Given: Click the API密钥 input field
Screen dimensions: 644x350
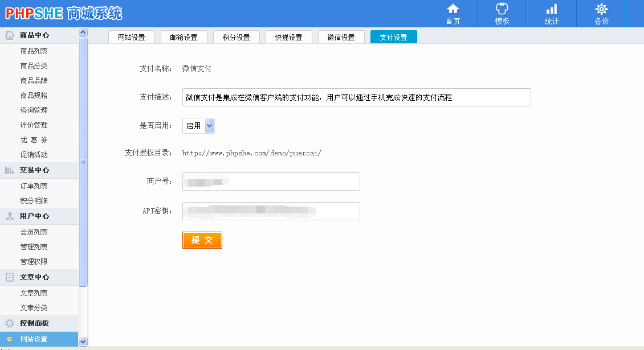Looking at the screenshot, I should point(271,211).
